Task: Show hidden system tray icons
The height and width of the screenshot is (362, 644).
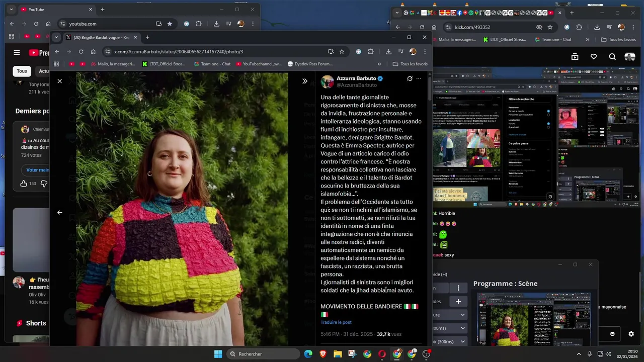Action: point(579,354)
